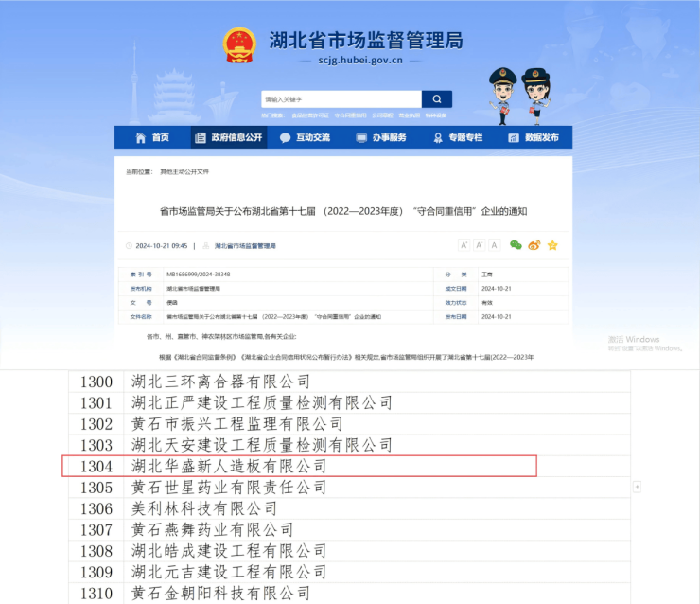Open the 互动交流 navigation tab
This screenshot has height=604, width=700.
point(306,137)
